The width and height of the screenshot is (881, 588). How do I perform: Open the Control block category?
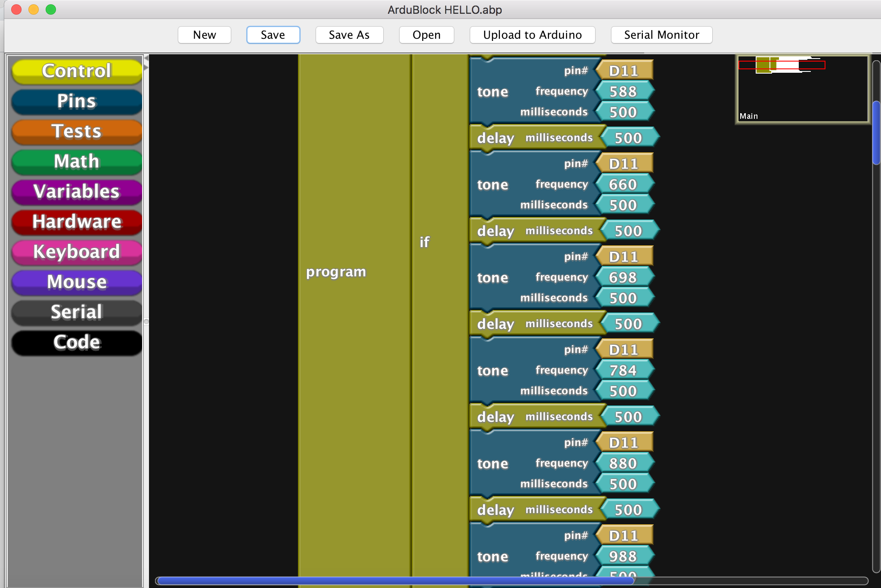coord(76,71)
